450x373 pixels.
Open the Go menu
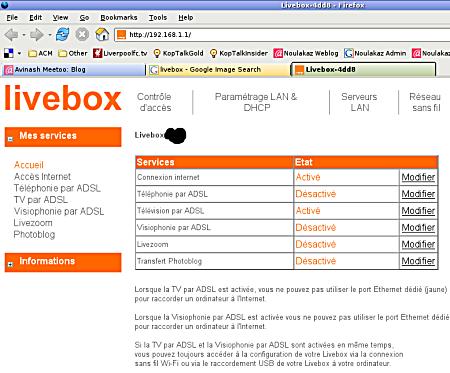(84, 18)
